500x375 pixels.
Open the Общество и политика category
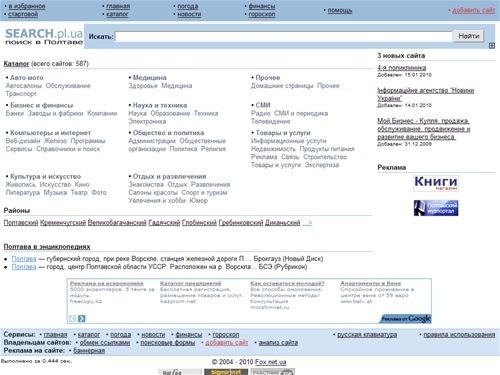click(x=168, y=133)
